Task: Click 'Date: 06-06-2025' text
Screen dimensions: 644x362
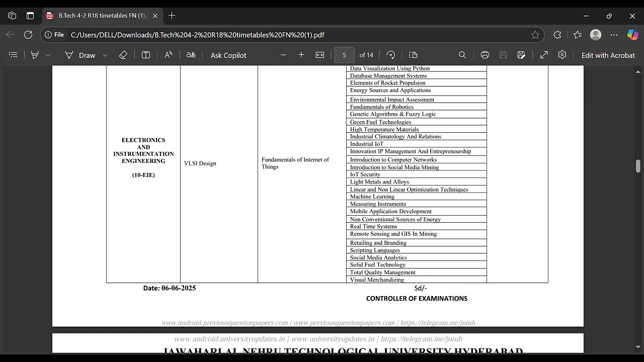Action: click(x=170, y=288)
